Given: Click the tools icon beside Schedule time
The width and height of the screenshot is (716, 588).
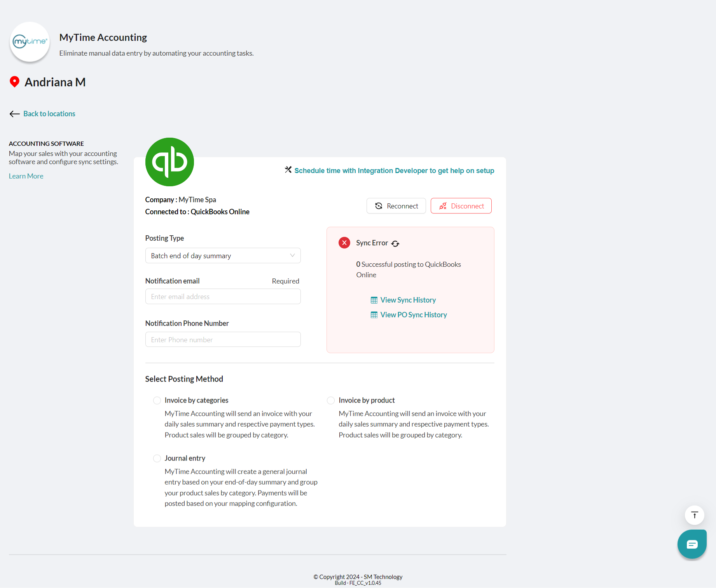Looking at the screenshot, I should 288,170.
